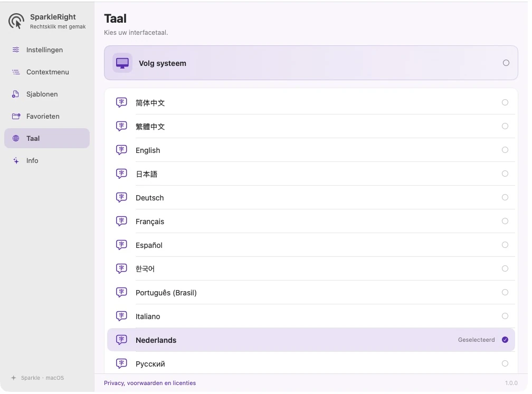Select the 简体中文 radio button
This screenshot has width=532, height=394.
[x=505, y=102]
